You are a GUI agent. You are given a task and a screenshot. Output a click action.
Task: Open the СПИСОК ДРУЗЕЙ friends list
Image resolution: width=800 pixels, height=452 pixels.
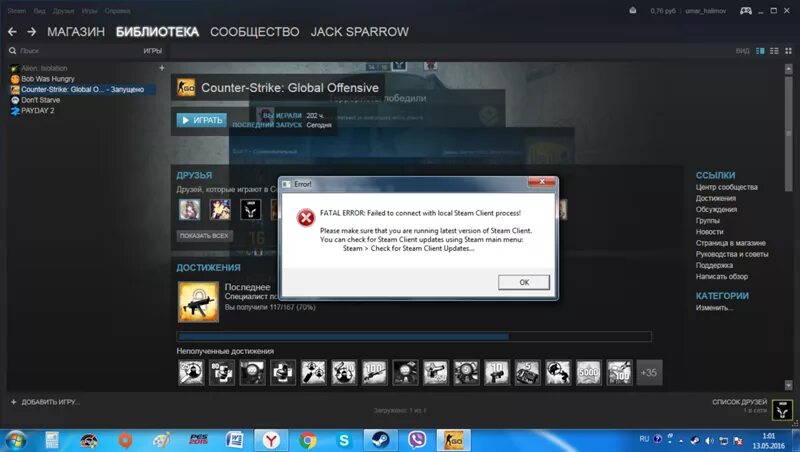[x=740, y=402]
